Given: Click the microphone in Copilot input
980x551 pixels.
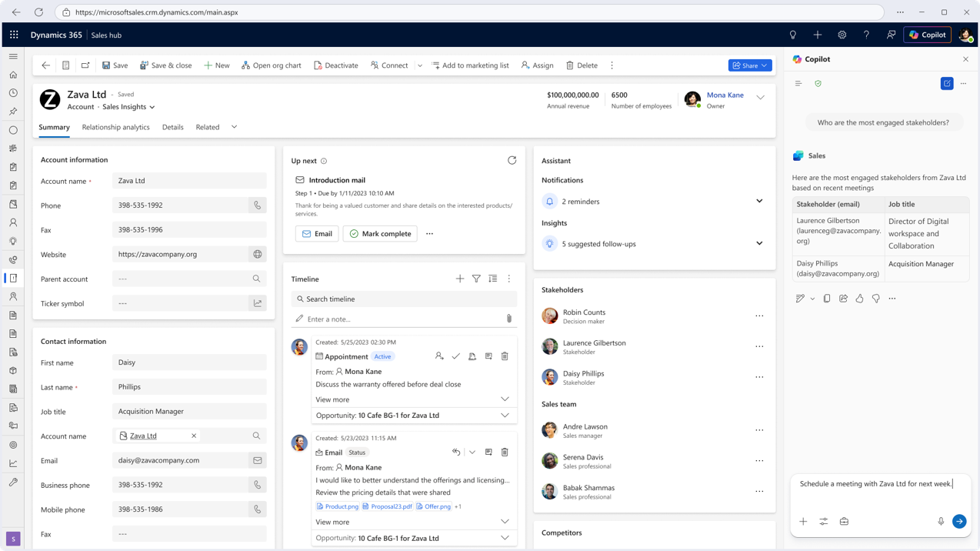Looking at the screenshot, I should (941, 522).
